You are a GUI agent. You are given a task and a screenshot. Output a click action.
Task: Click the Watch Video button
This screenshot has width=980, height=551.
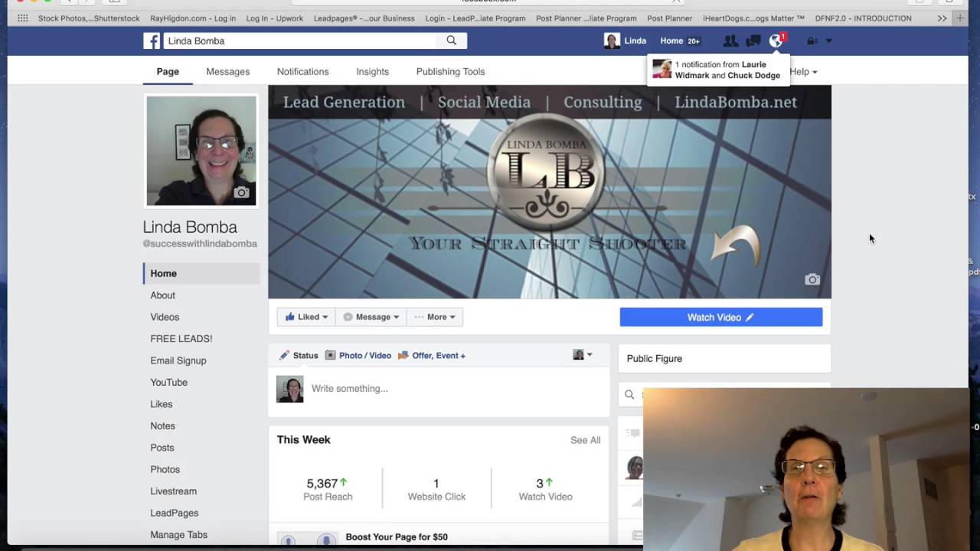click(721, 317)
